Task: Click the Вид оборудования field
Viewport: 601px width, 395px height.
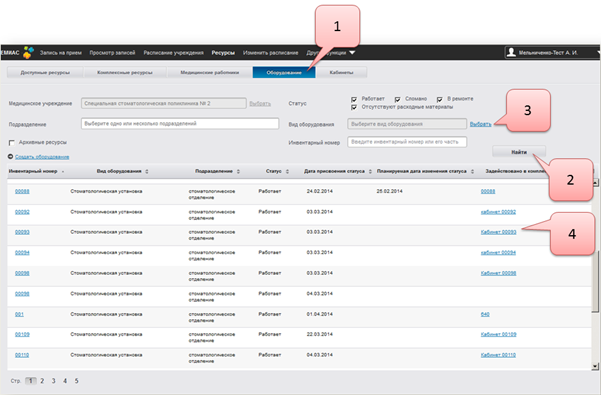Action: click(x=407, y=124)
